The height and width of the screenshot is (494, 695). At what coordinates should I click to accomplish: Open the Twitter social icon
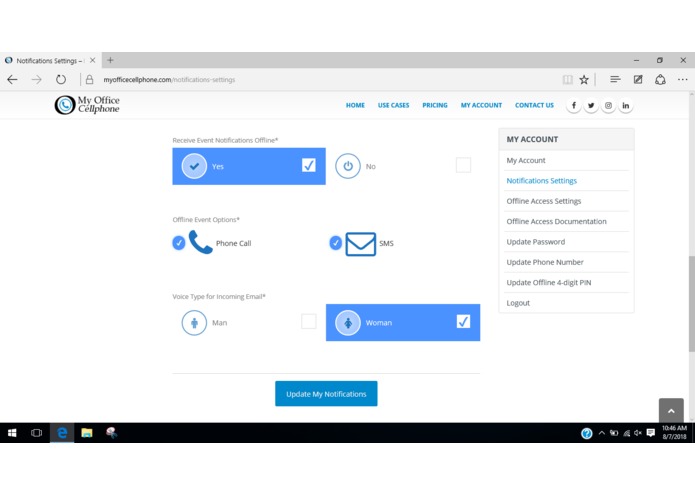[x=591, y=105]
